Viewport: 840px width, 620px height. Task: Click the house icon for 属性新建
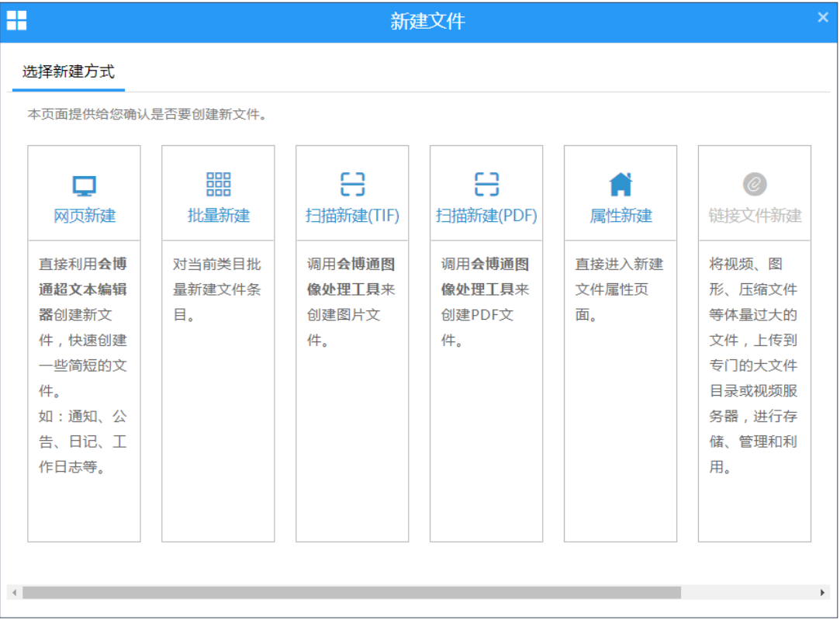[620, 185]
